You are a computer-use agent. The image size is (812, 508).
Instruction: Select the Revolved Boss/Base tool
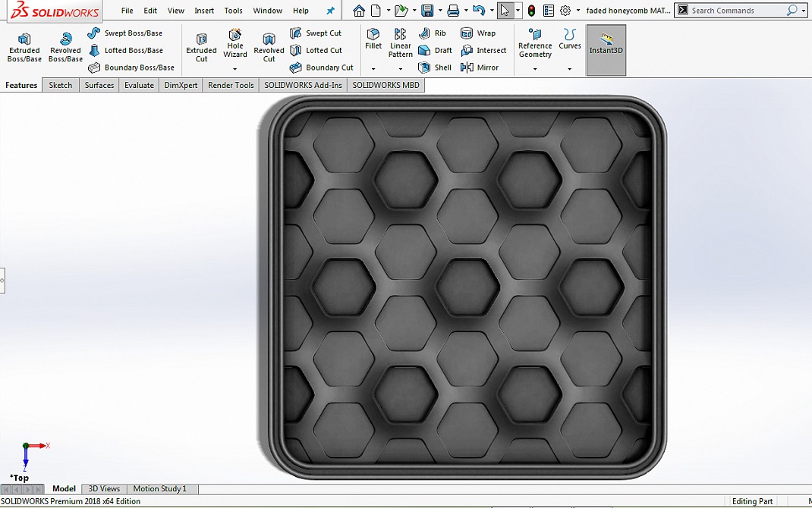[66, 48]
